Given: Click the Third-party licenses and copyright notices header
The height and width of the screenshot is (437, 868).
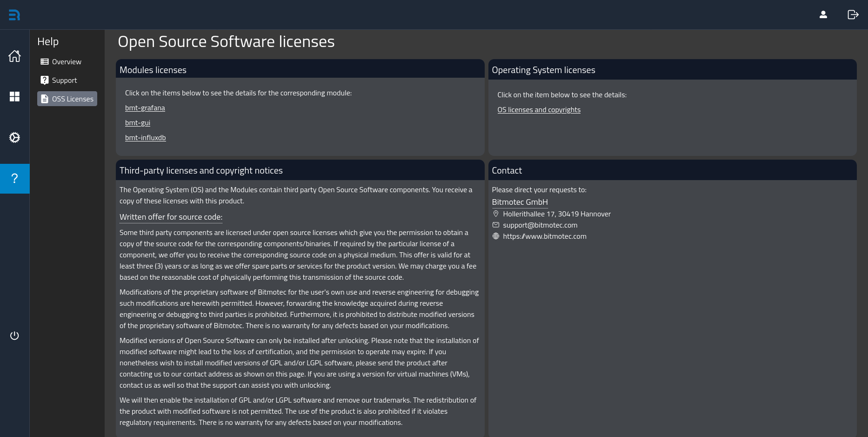Looking at the screenshot, I should click(x=300, y=170).
